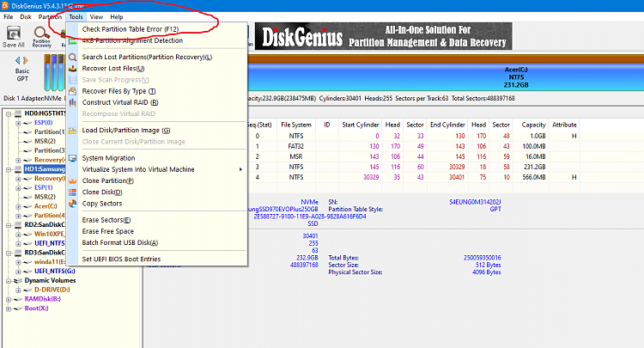Viewport: 644px width, 348px height.
Task: Open the Disk menu
Action: click(26, 17)
